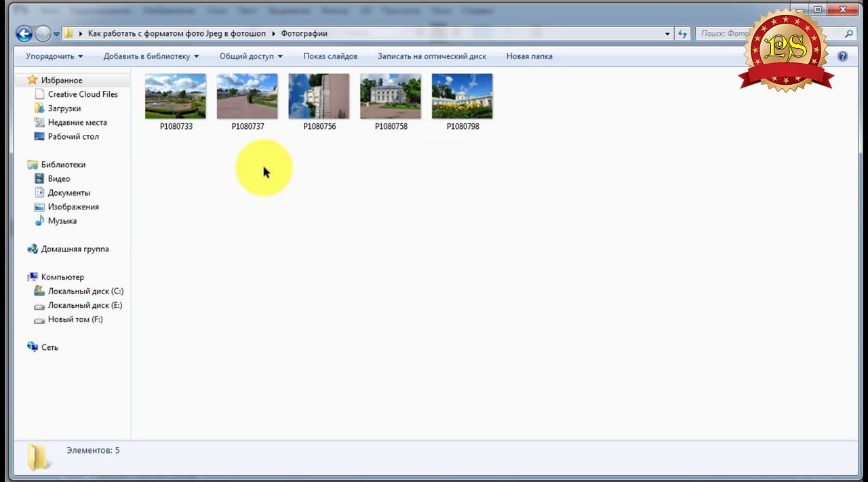
Task: Select the P1080756 photo thumbnail
Action: point(319,97)
